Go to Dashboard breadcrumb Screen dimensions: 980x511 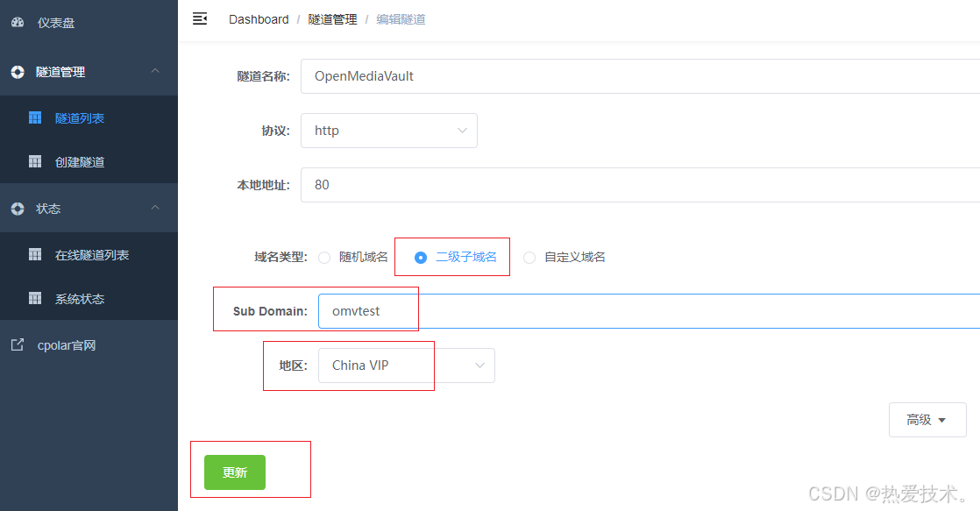[259, 19]
